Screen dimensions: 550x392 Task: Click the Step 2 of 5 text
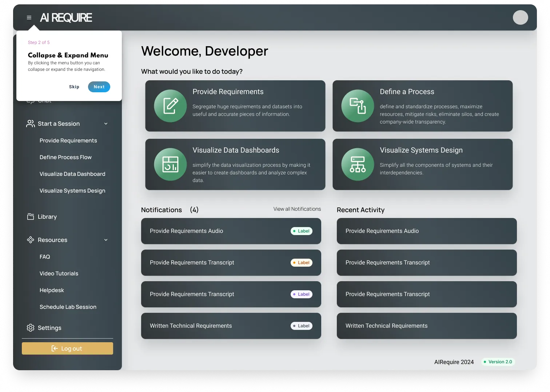tap(39, 43)
